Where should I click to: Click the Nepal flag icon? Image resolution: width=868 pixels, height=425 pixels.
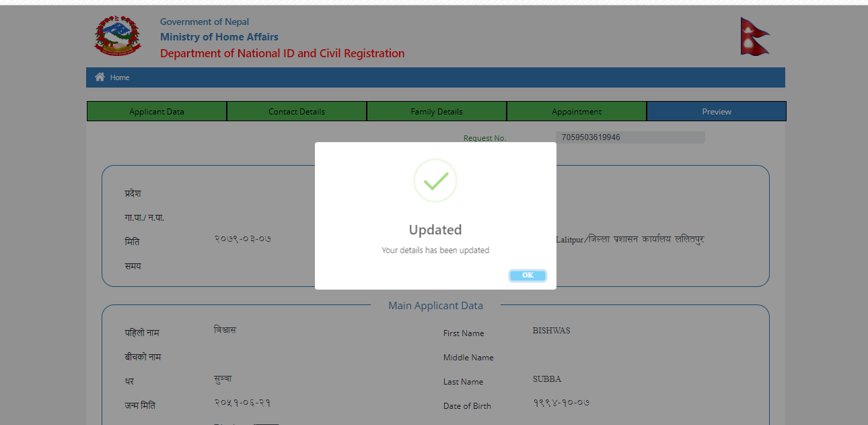click(754, 36)
